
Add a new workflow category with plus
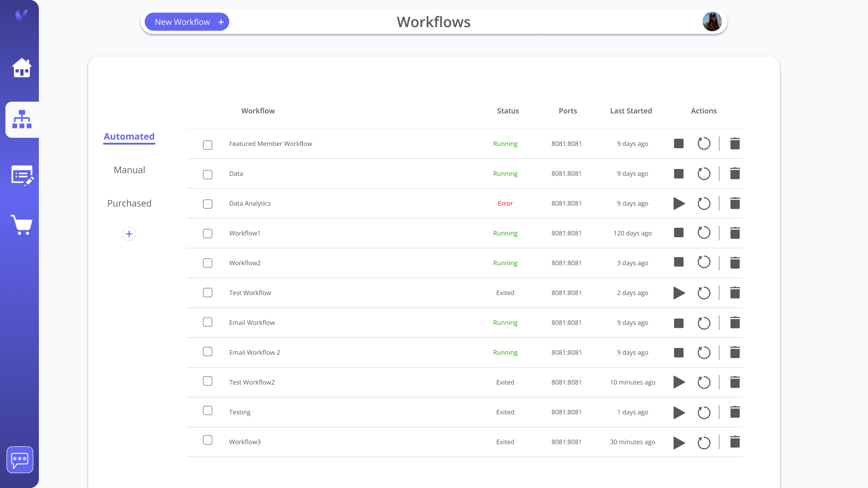click(129, 234)
